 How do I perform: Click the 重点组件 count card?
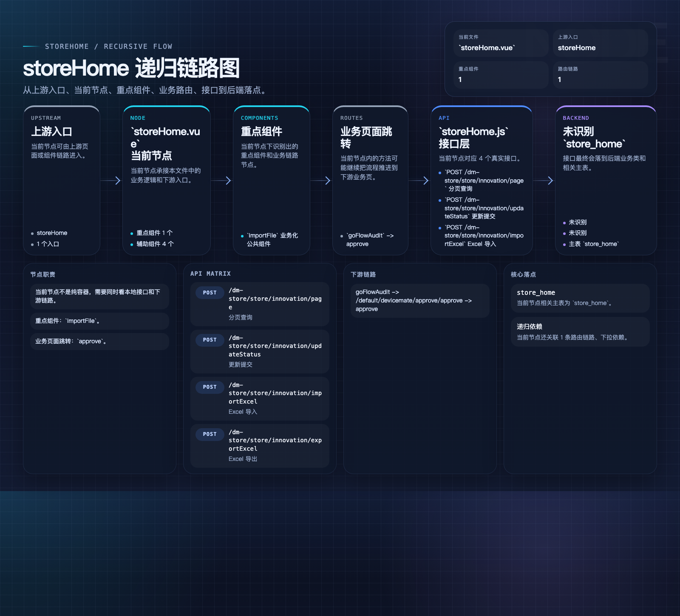pos(501,75)
